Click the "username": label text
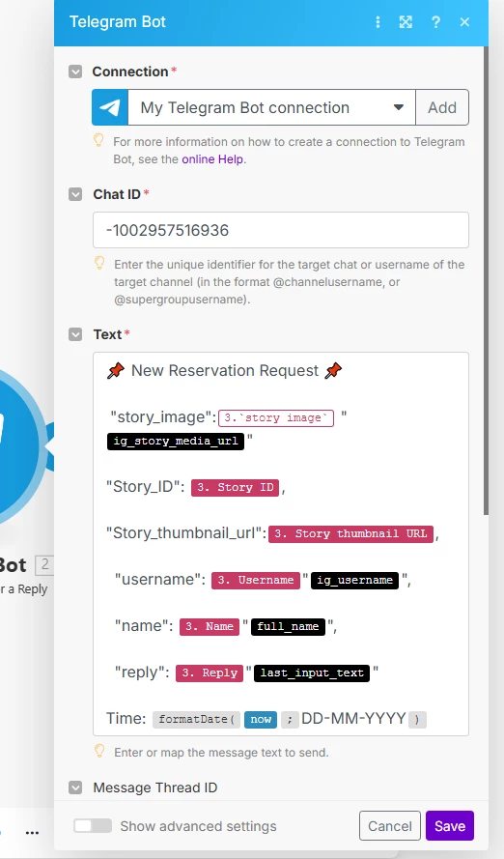Screen dimensions: 504x859 click(160, 580)
